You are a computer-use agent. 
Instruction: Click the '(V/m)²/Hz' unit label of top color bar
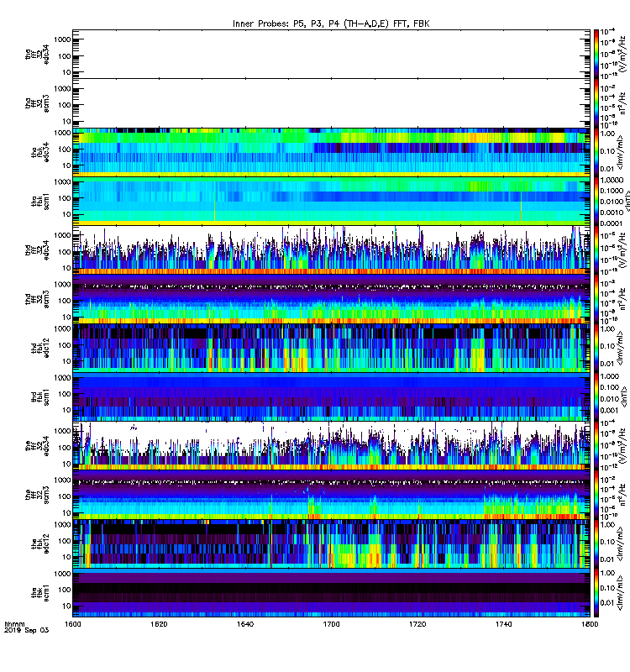[x=622, y=54]
